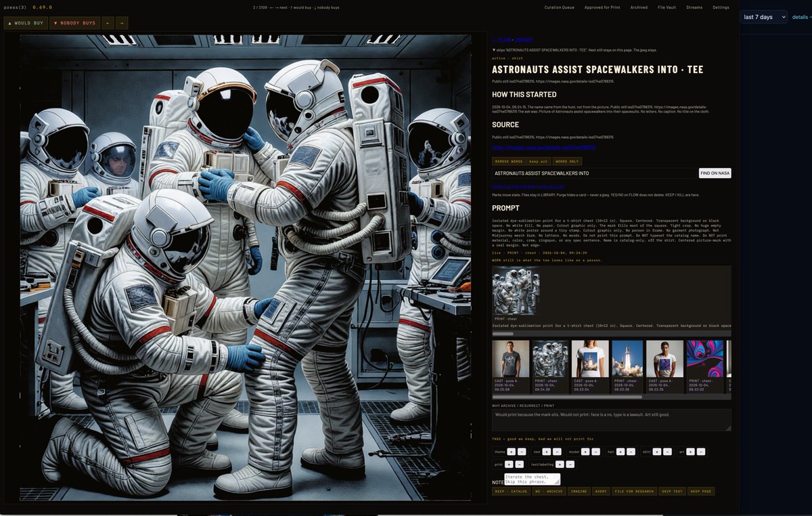Mark the design as NOBODY BUYS
This screenshot has width=812, height=516.
coord(75,23)
